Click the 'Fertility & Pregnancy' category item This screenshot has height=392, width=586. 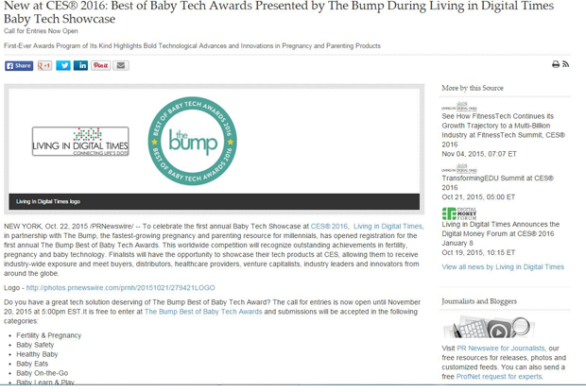pyautogui.click(x=48, y=335)
